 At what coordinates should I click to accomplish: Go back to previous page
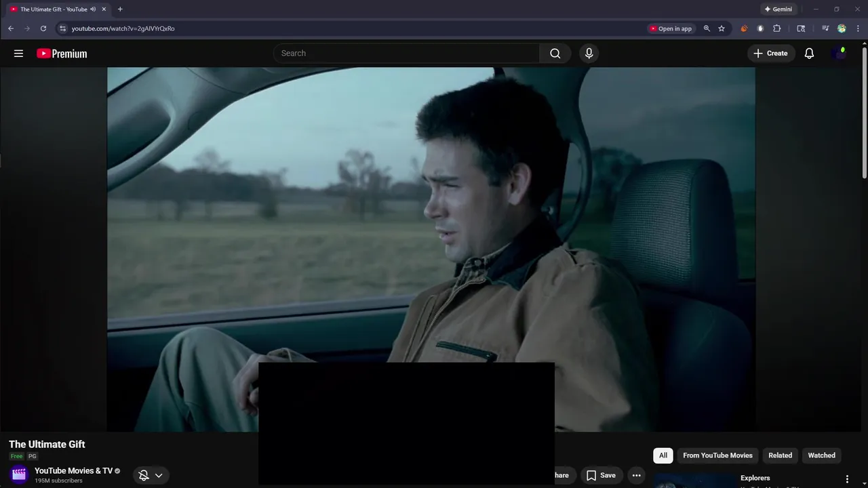[11, 28]
